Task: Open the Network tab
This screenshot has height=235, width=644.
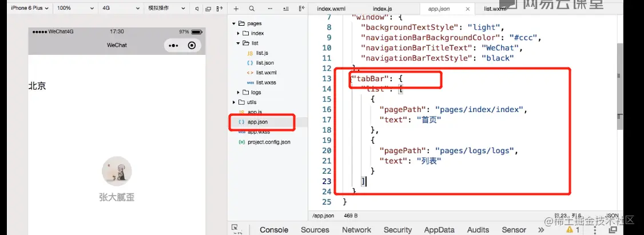Action: [x=356, y=230]
